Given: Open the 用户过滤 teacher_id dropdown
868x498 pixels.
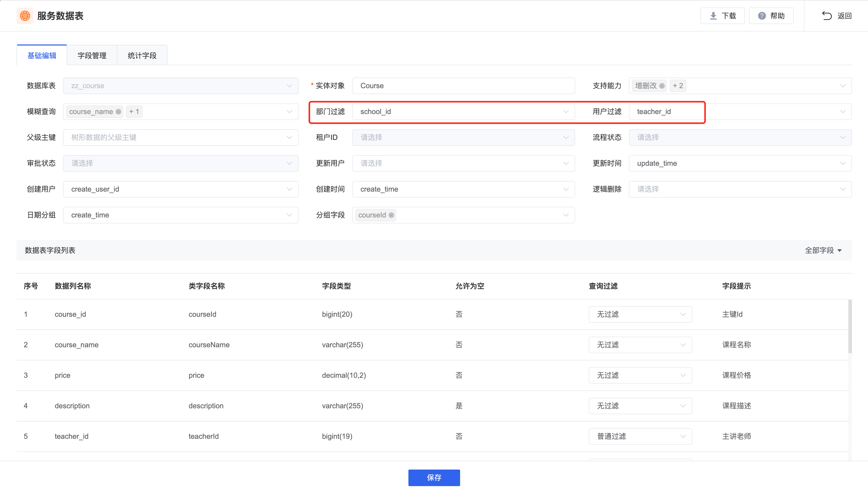Looking at the screenshot, I should point(740,111).
